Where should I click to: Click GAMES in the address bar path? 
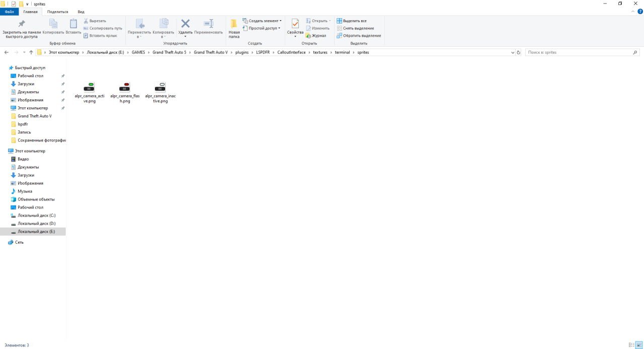138,52
